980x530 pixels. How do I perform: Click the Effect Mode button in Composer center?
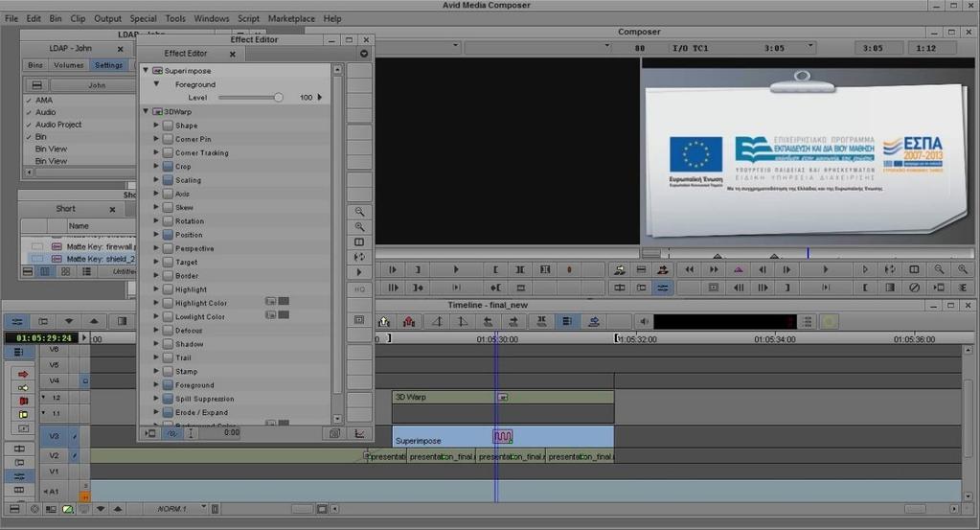663,288
